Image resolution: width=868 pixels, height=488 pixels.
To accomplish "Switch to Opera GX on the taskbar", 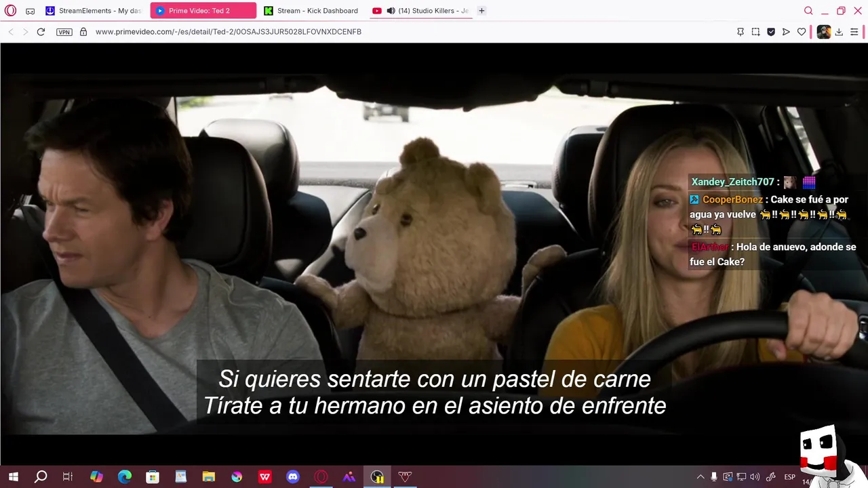I will coord(321,477).
